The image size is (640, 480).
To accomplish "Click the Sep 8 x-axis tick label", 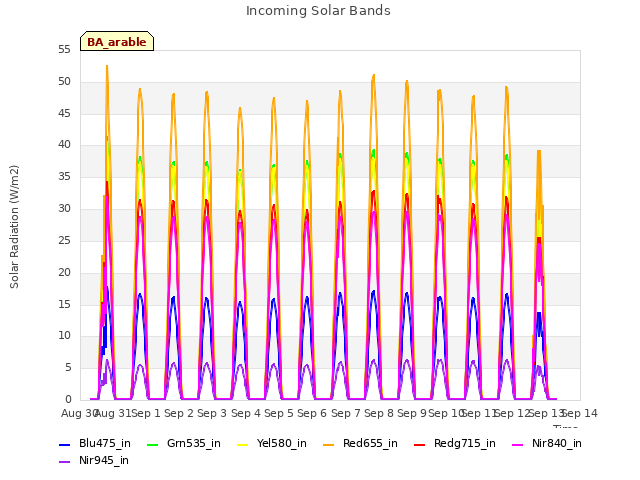I will [379, 413].
